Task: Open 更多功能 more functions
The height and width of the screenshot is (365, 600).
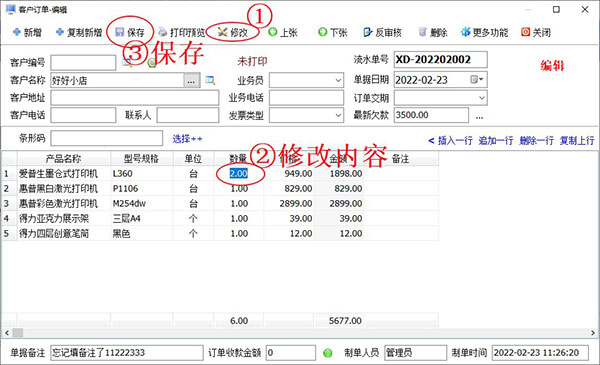Action: pyautogui.click(x=484, y=33)
